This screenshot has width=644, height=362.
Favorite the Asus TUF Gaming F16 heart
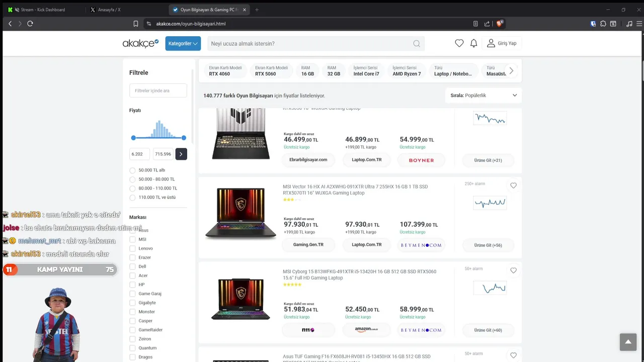[513, 355]
